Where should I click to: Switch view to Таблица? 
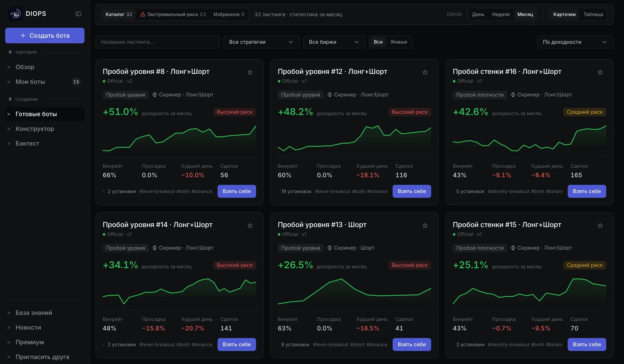593,14
